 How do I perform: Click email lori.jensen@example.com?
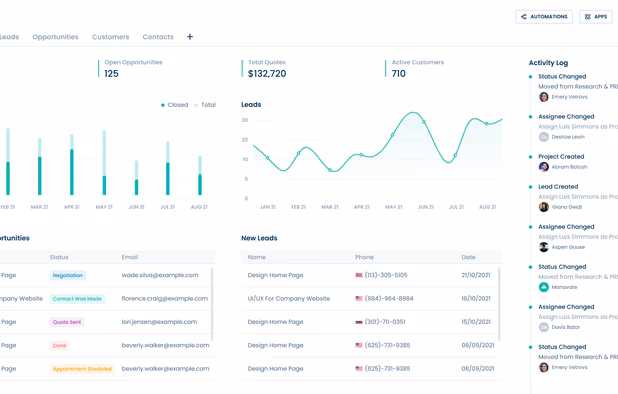[159, 322]
